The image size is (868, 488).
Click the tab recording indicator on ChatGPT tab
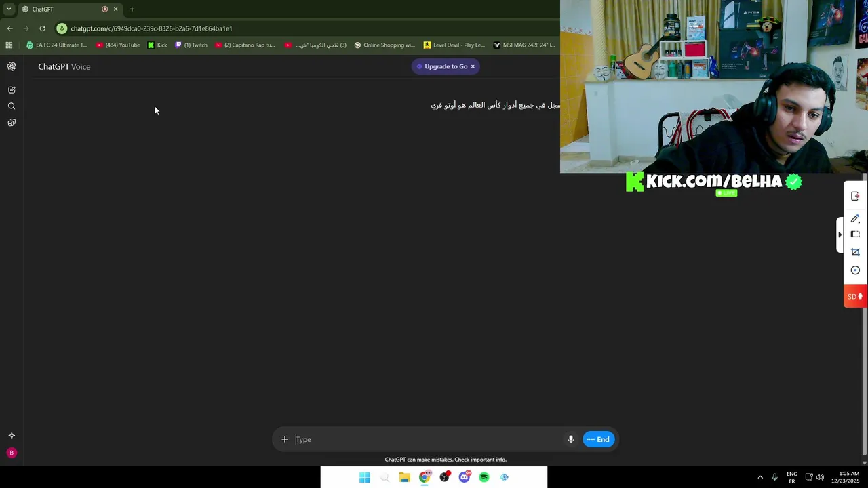[x=104, y=9]
